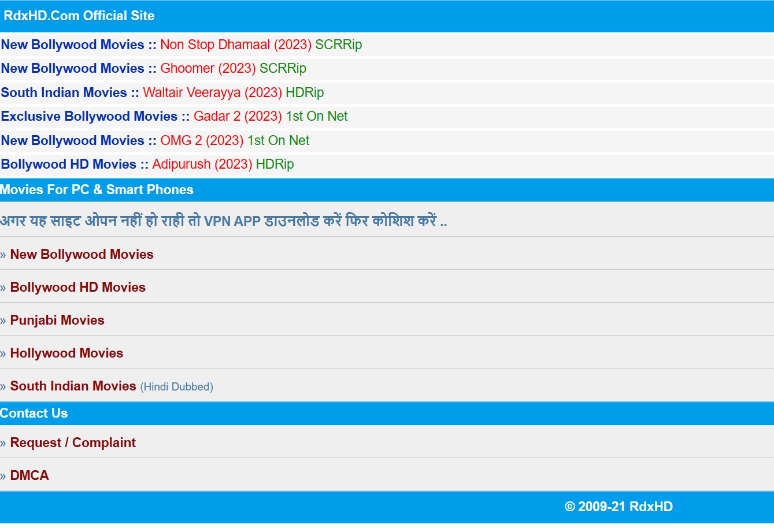Click the Contact Us section heading
Image resolution: width=774 pixels, height=532 pixels.
tap(34, 413)
